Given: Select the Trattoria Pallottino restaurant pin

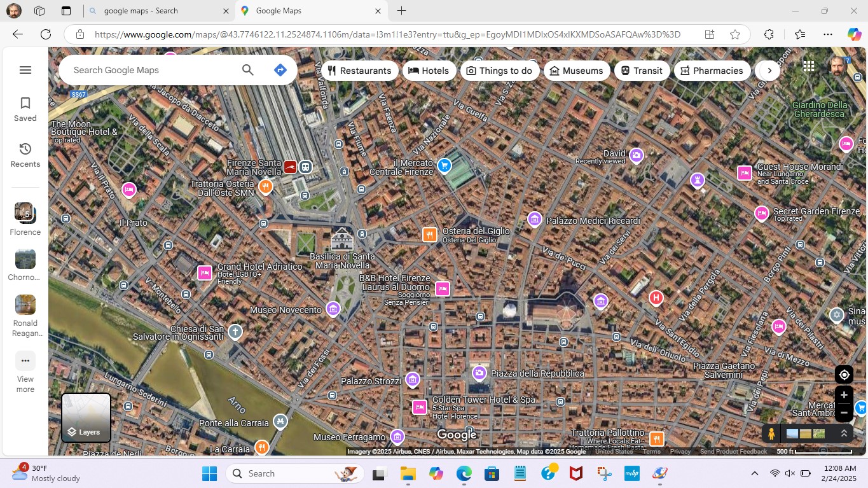Looking at the screenshot, I should [x=657, y=439].
